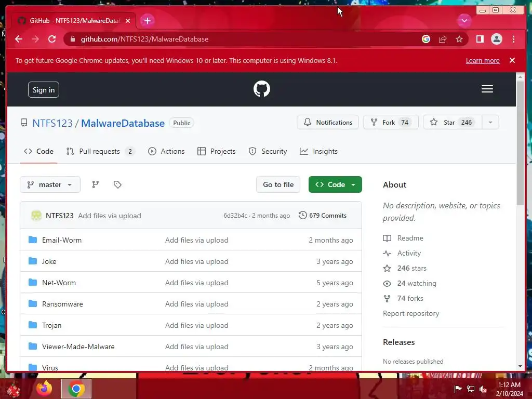Click the padlock site info icon

click(x=72, y=39)
